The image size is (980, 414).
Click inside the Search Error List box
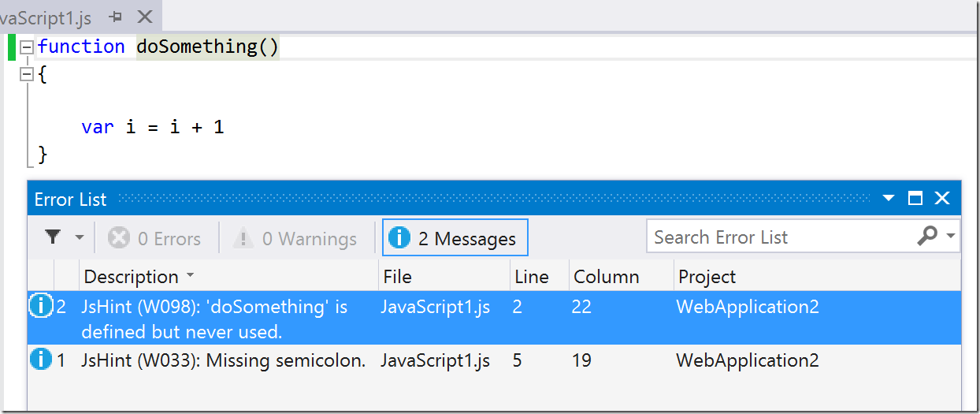[781, 237]
